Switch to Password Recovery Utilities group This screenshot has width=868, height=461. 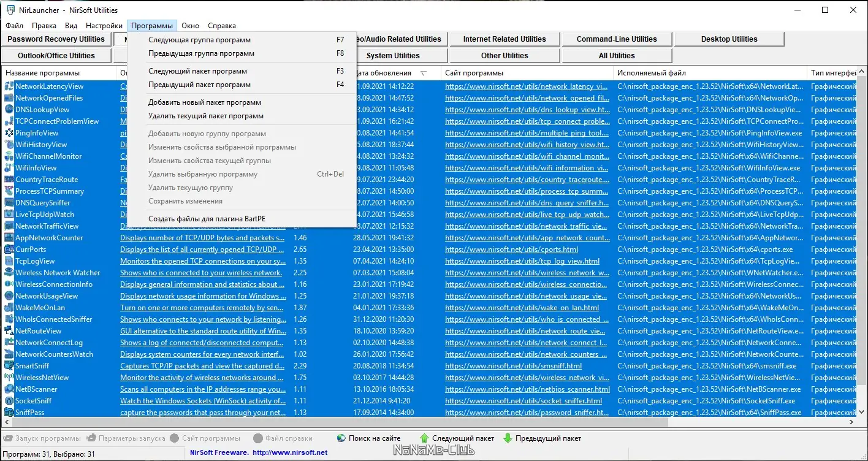point(56,39)
